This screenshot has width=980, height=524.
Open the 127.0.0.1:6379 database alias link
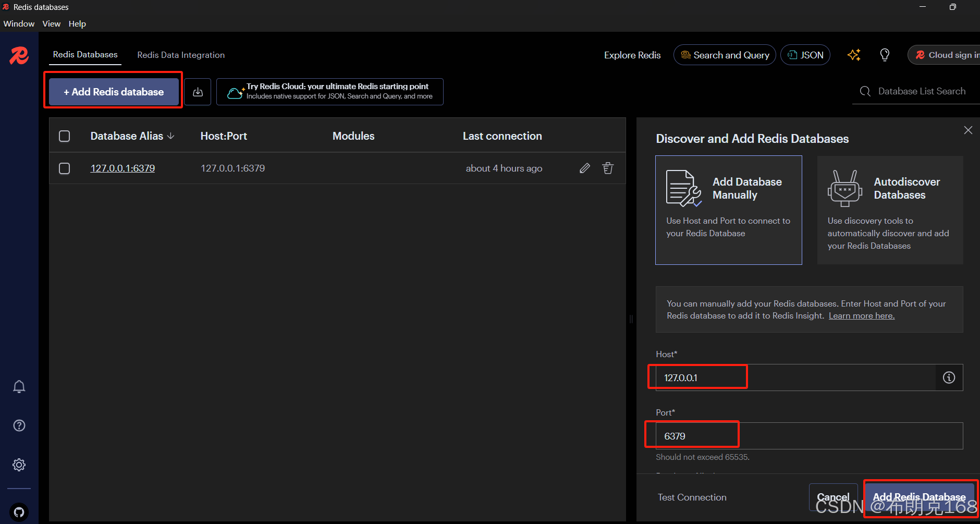coord(123,168)
